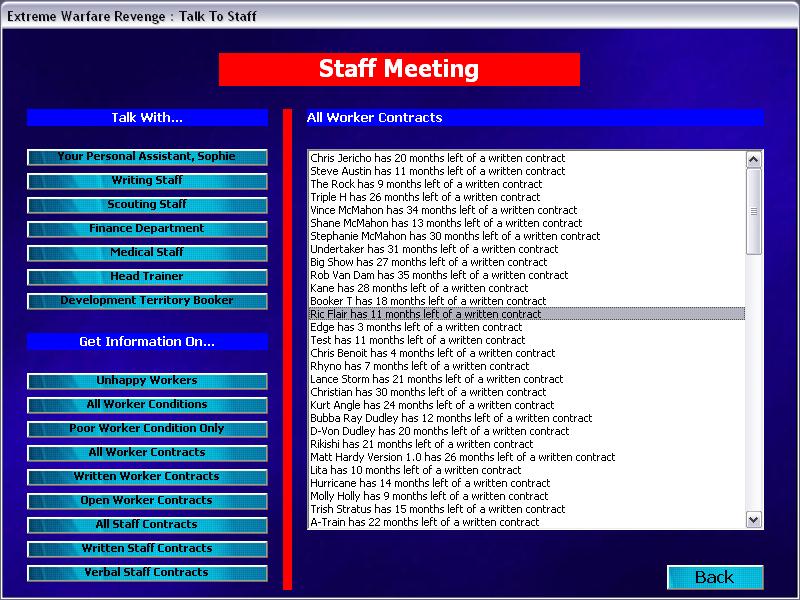Select the Stephanie McMahon contract row

[x=527, y=236]
